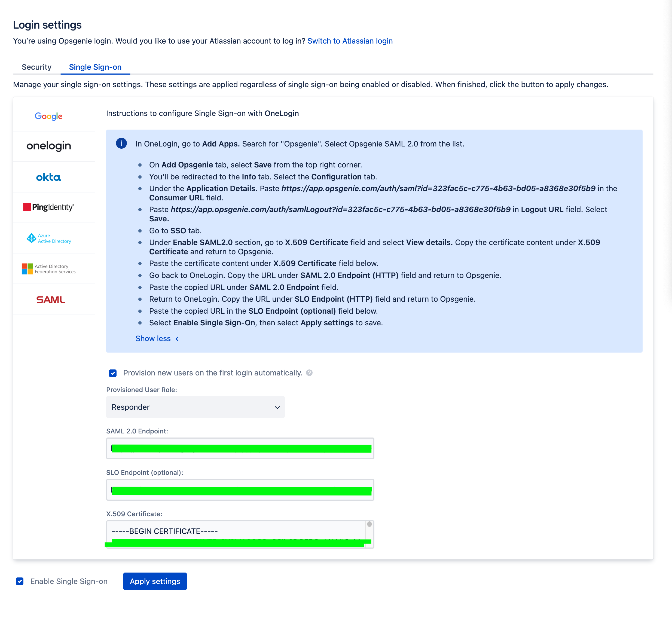Screen dimensions: 672x630
Task: Select PingIdentity provider logo
Action: (49, 207)
